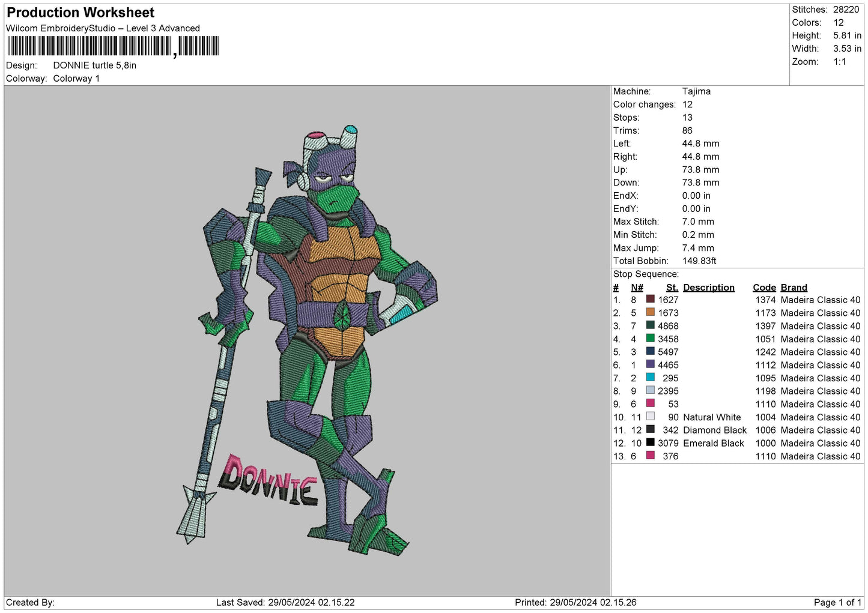The height and width of the screenshot is (613, 868).
Task: Click the Min Stitch value 0.2 mm
Action: click(698, 235)
